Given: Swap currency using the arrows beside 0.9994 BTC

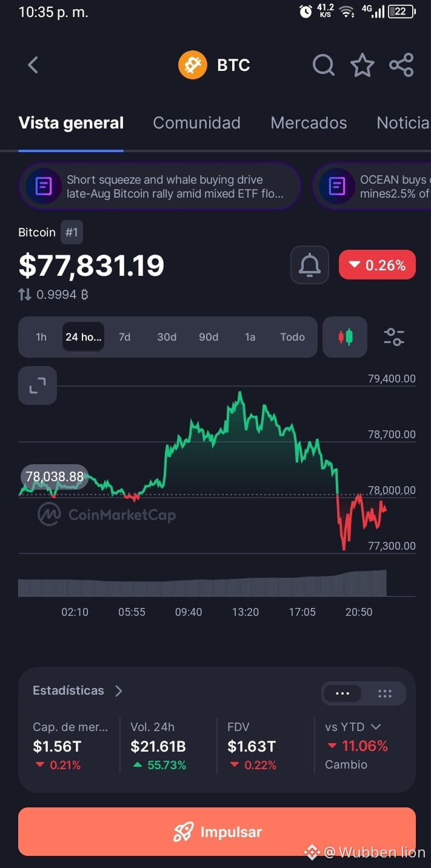Looking at the screenshot, I should coord(25,295).
